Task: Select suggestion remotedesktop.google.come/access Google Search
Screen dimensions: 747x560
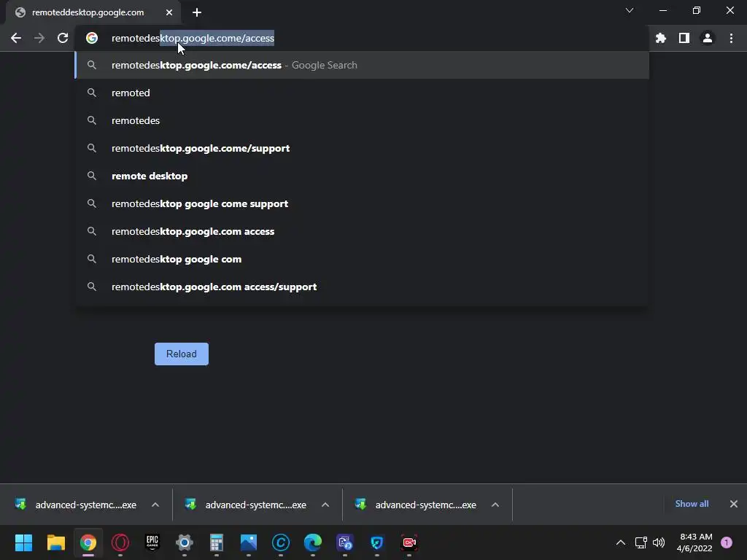Action: [x=362, y=65]
